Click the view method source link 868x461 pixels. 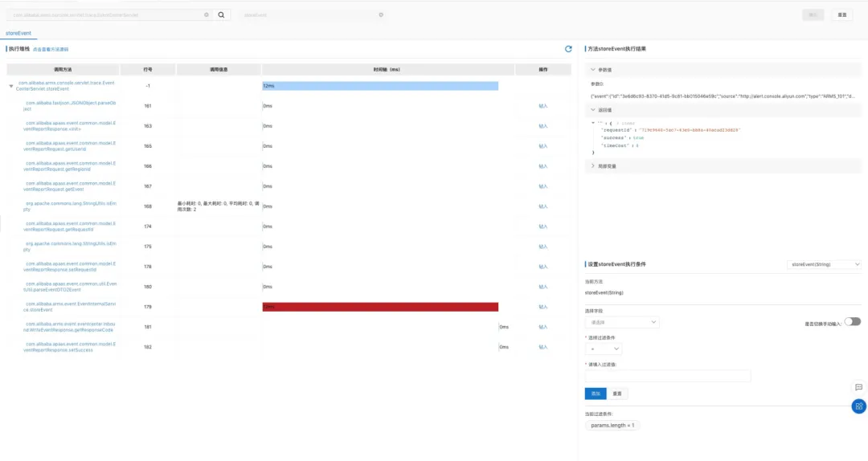(51, 49)
